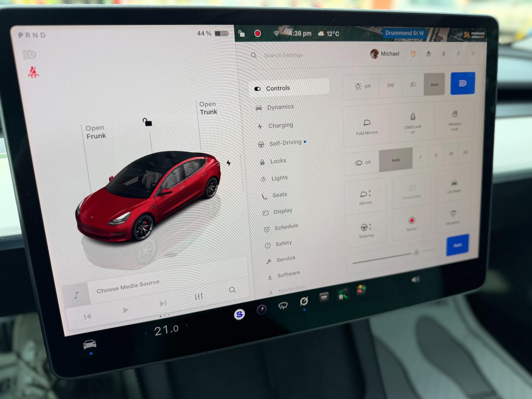Tap the wiper icon in the bottom dock
532x399 pixels.
point(283,306)
